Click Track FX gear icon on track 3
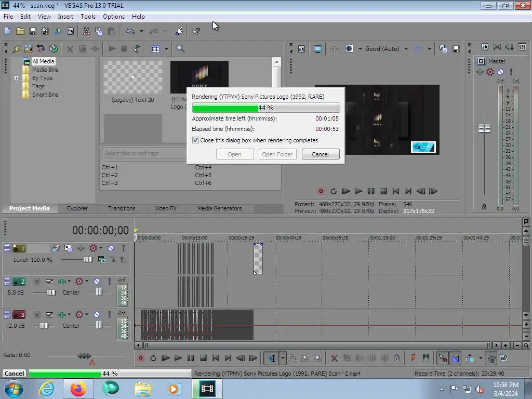532x399 pixels. coord(79,314)
